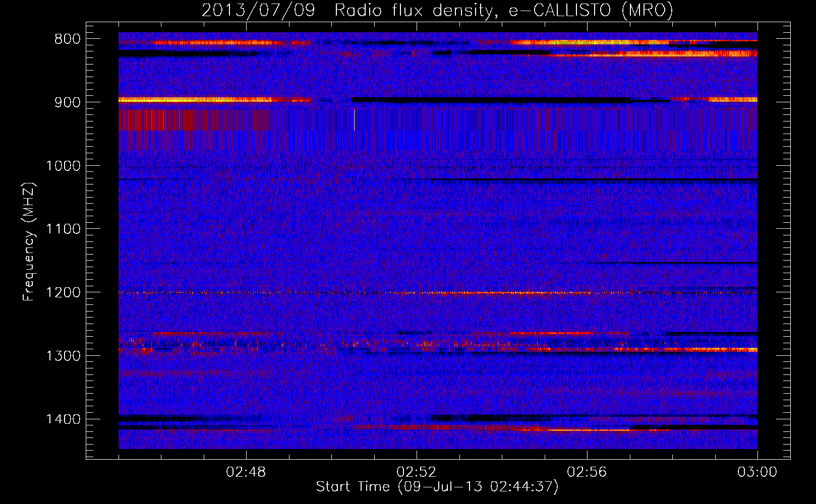
Task: Click the 'Frequency (MHZ)' axis label
Action: (29, 242)
